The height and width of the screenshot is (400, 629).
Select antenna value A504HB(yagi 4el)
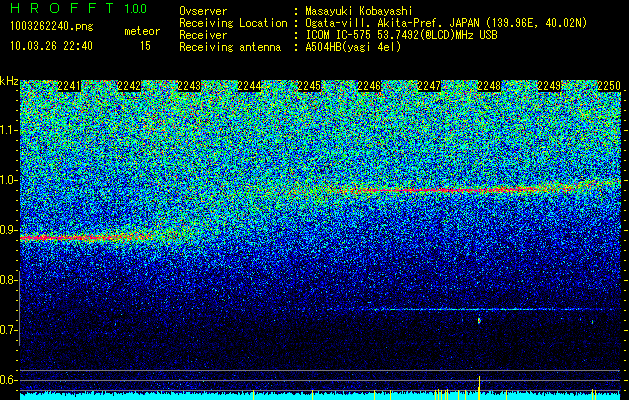tap(353, 47)
